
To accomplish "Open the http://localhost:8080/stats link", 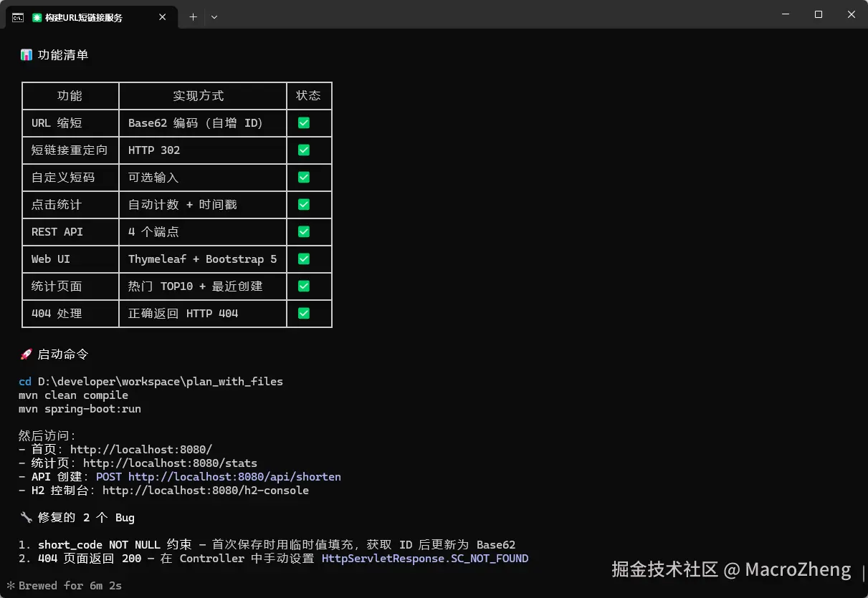I will point(170,463).
